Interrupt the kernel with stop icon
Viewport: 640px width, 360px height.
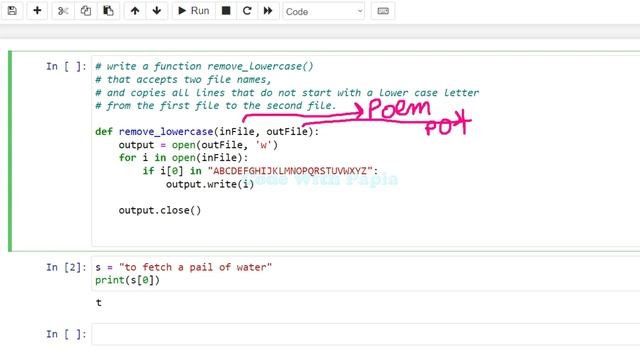226,11
